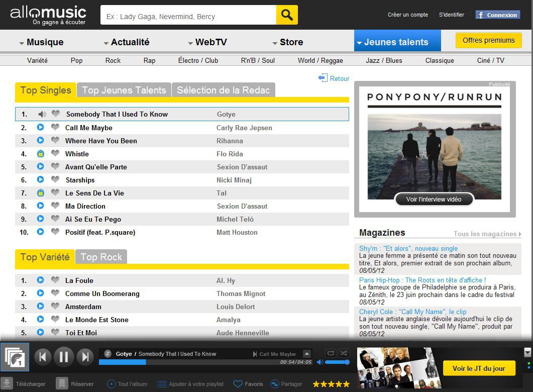
Task: Select the Top Variété tab
Action: tap(45, 257)
